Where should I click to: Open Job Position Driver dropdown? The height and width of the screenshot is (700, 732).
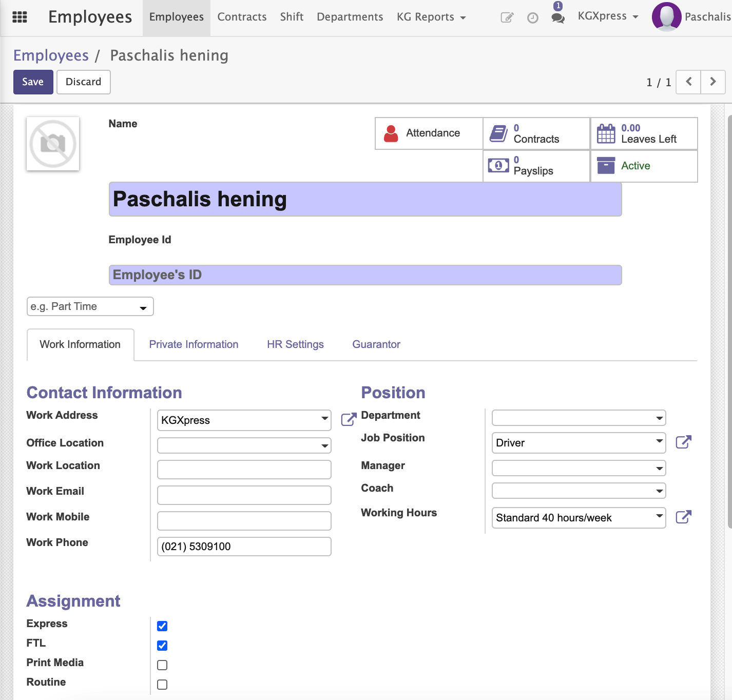coord(579,443)
